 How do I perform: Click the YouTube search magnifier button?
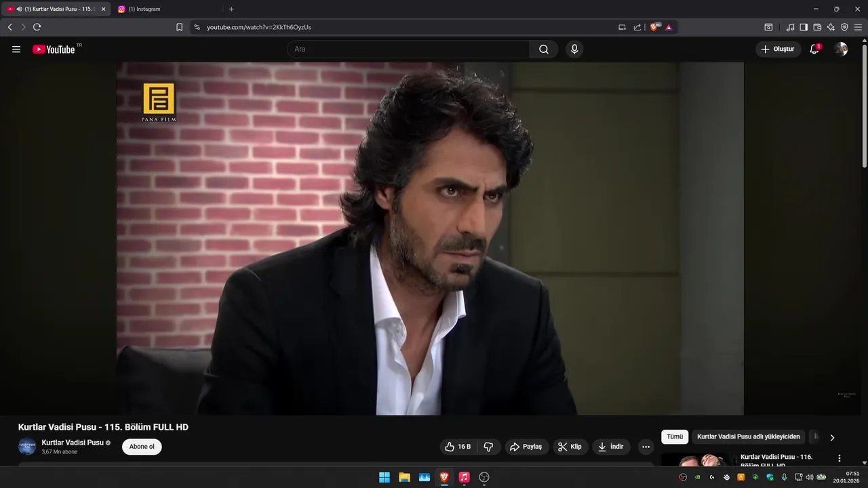pos(544,49)
